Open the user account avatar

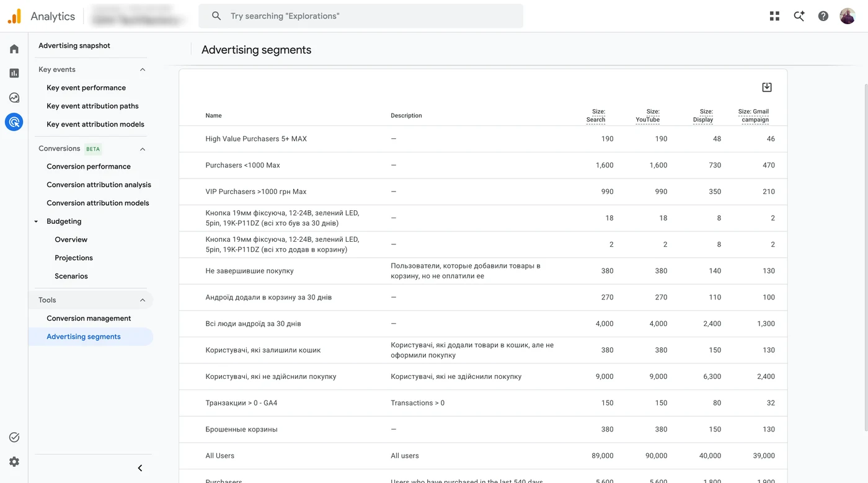pyautogui.click(x=848, y=16)
